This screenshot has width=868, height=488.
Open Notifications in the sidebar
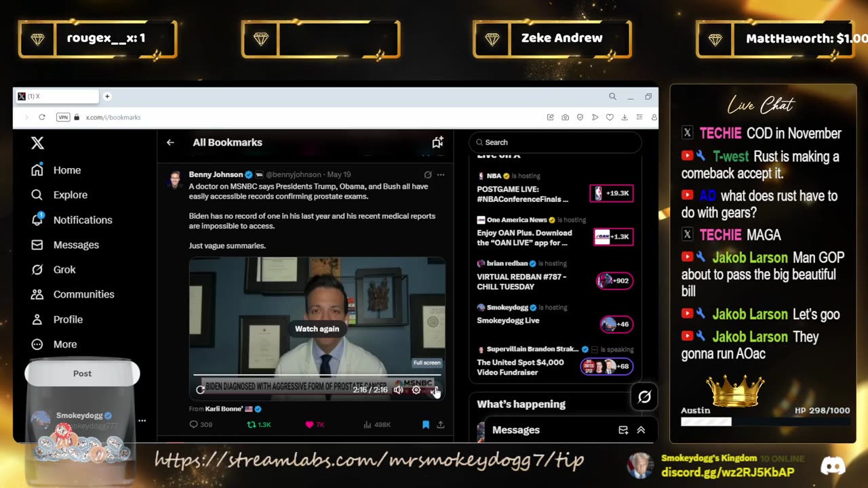click(x=71, y=220)
